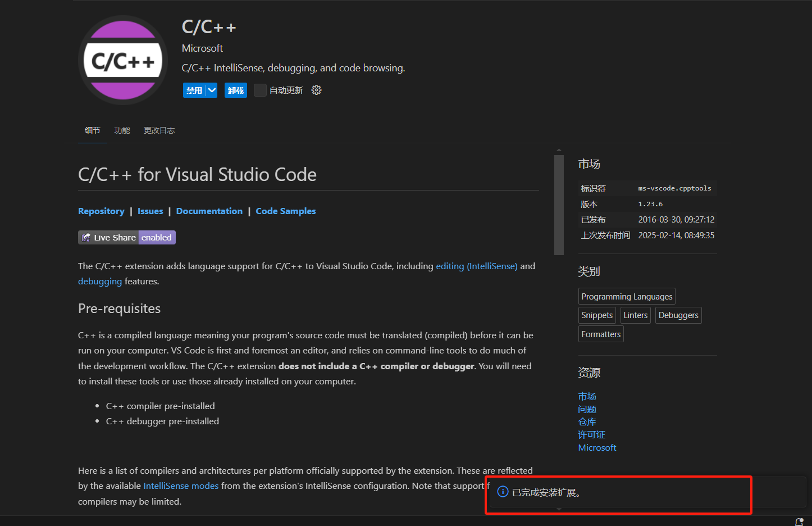Open the Microsoft resource link
812x526 pixels.
[597, 448]
